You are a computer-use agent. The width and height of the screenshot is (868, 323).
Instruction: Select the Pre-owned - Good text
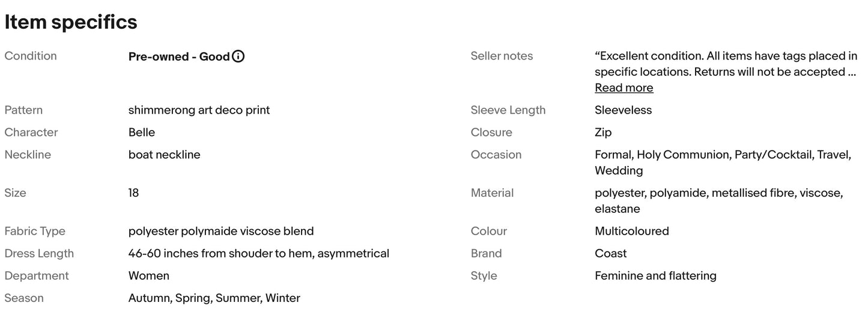[179, 57]
